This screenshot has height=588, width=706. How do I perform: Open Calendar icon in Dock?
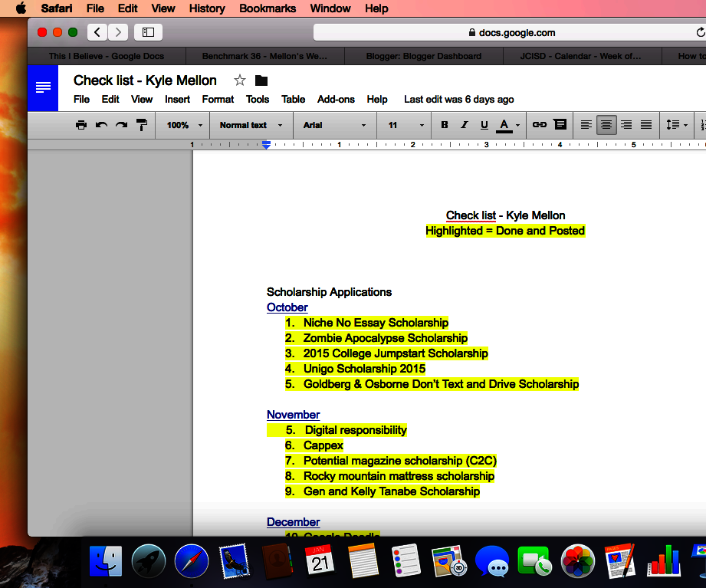(x=320, y=561)
